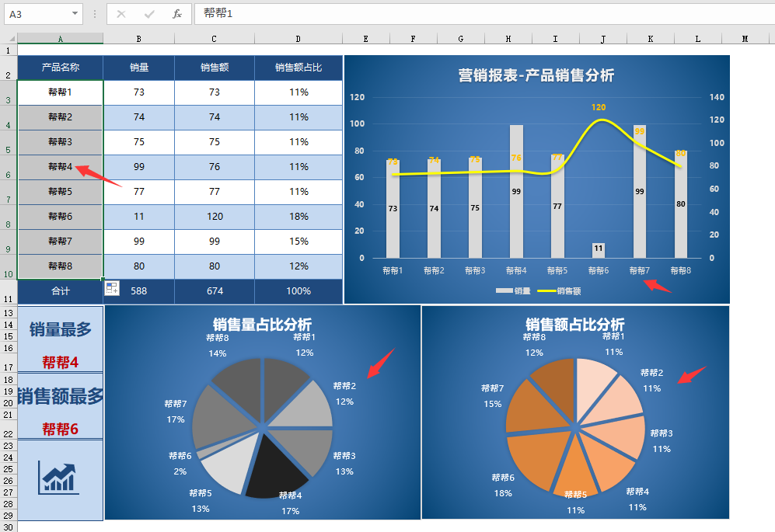Viewport: 775px width, 532px height.
Task: Select cell 帮帮4 in the table
Action: [x=61, y=167]
